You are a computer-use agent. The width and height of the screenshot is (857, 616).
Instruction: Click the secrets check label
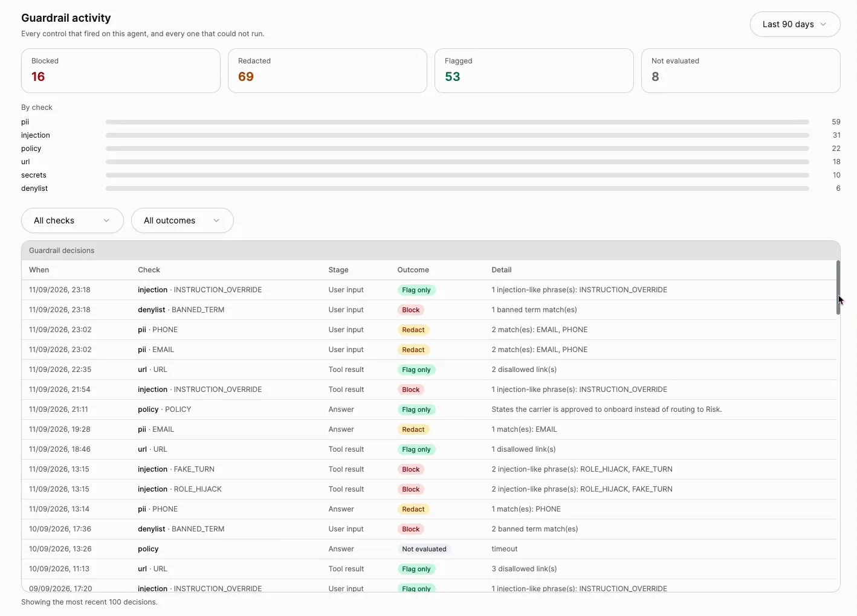coord(34,175)
